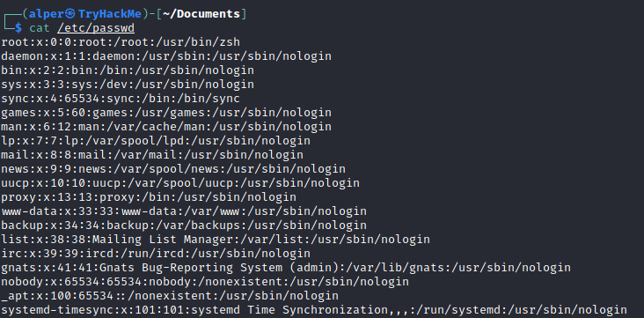Click the cat command text
The image size is (644, 318).
coord(40,28)
